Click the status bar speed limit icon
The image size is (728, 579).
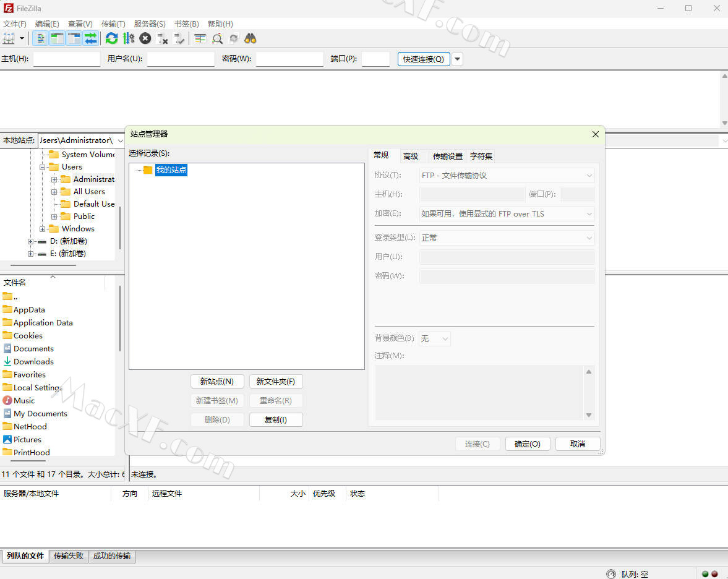click(x=611, y=574)
